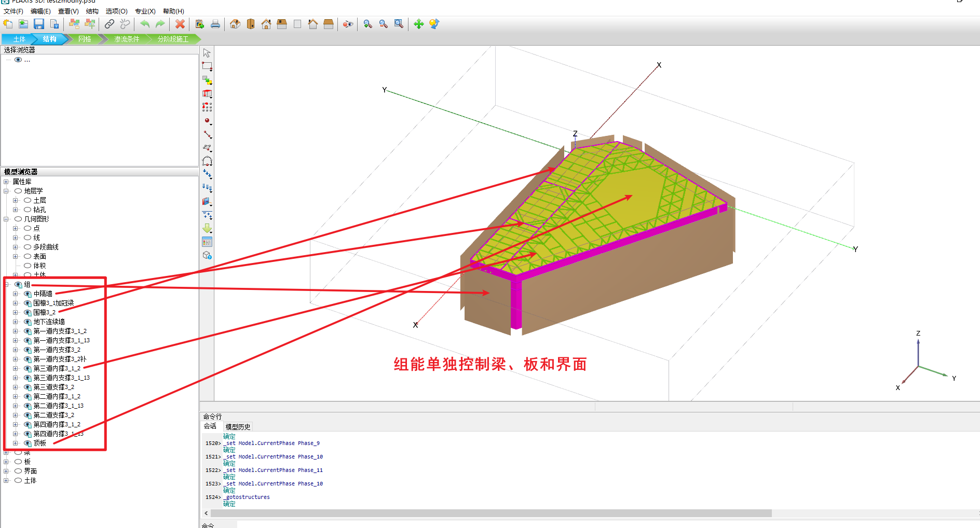Go to the 分阶段施工 mode tab
This screenshot has width=980, height=528.
(173, 39)
